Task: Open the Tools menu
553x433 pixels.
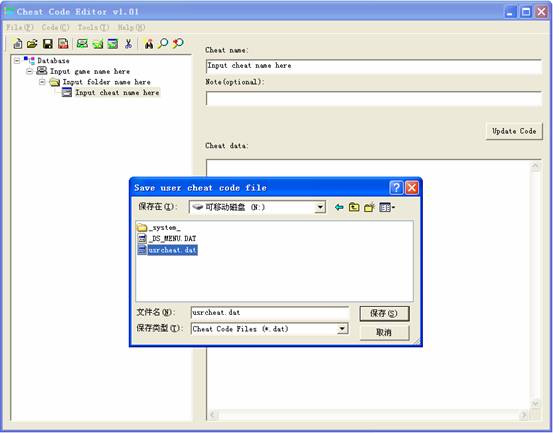Action: click(x=93, y=28)
